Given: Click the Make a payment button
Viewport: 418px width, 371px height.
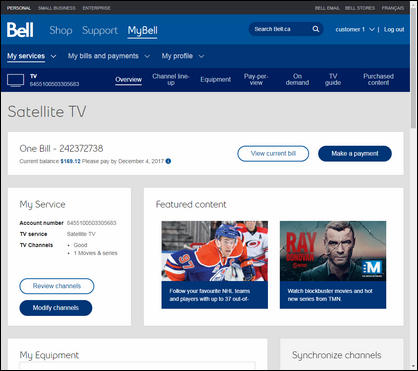Looking at the screenshot, I should [355, 154].
